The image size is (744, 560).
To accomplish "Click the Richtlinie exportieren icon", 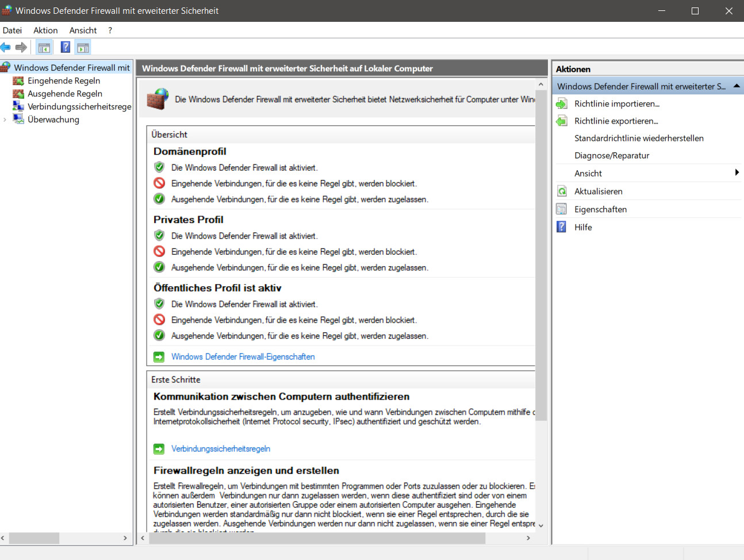I will pyautogui.click(x=562, y=121).
